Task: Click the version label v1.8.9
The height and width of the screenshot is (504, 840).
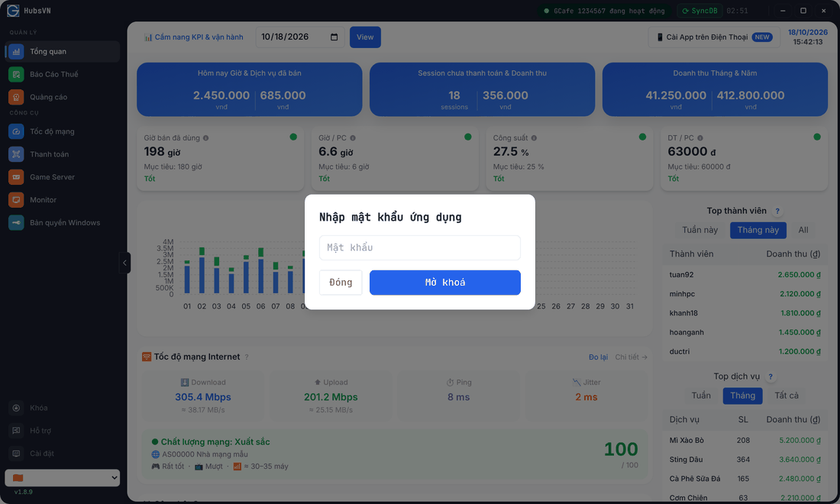Action: pos(24,492)
